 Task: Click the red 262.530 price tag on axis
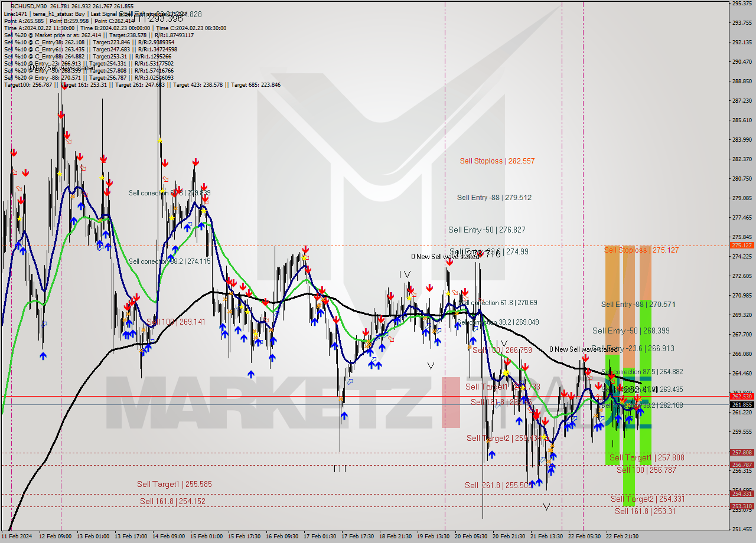742,397
